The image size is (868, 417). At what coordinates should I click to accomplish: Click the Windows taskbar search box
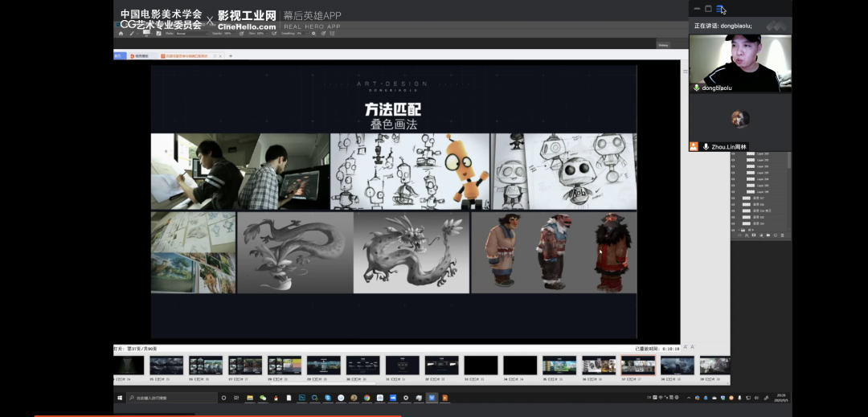172,398
